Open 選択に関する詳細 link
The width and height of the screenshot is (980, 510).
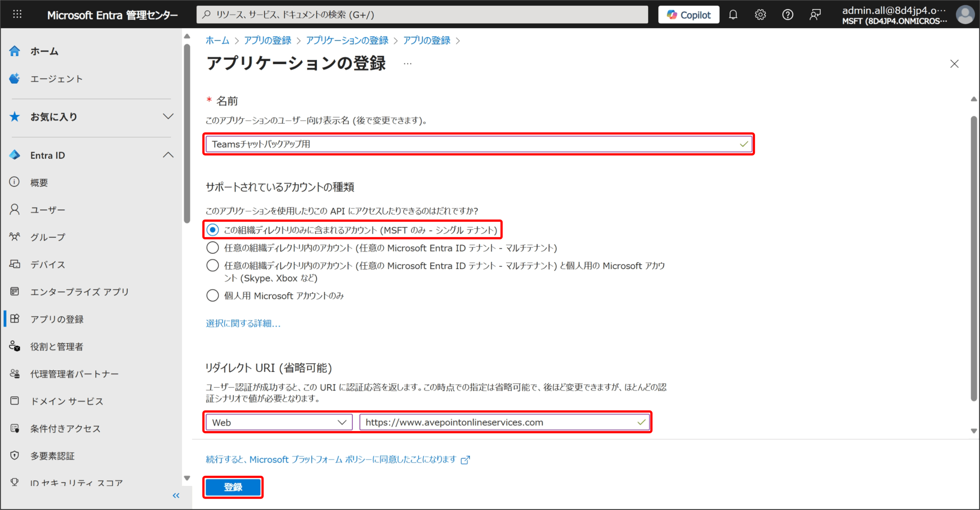click(x=243, y=324)
